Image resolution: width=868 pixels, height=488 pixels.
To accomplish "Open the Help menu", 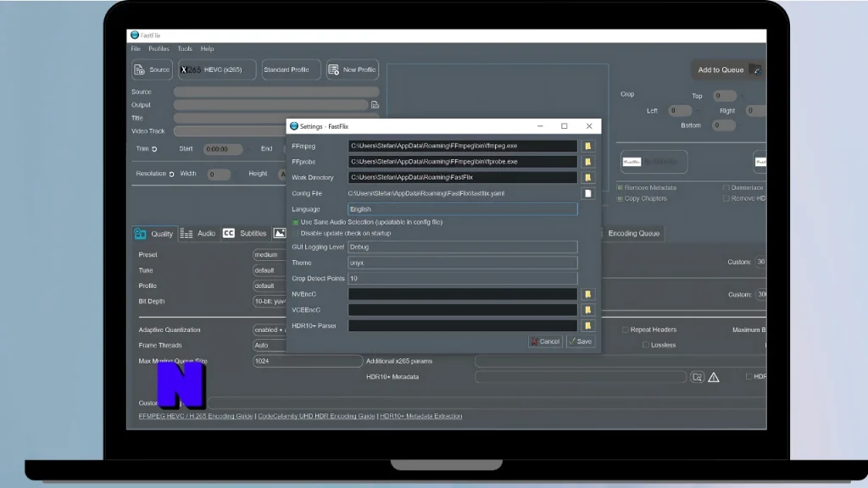I will pos(207,48).
